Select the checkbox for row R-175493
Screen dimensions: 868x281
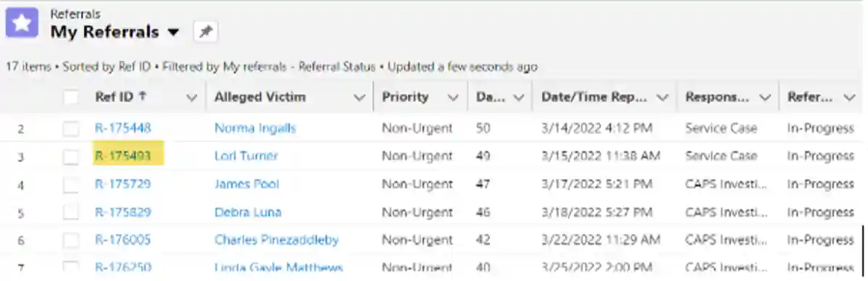point(71,156)
